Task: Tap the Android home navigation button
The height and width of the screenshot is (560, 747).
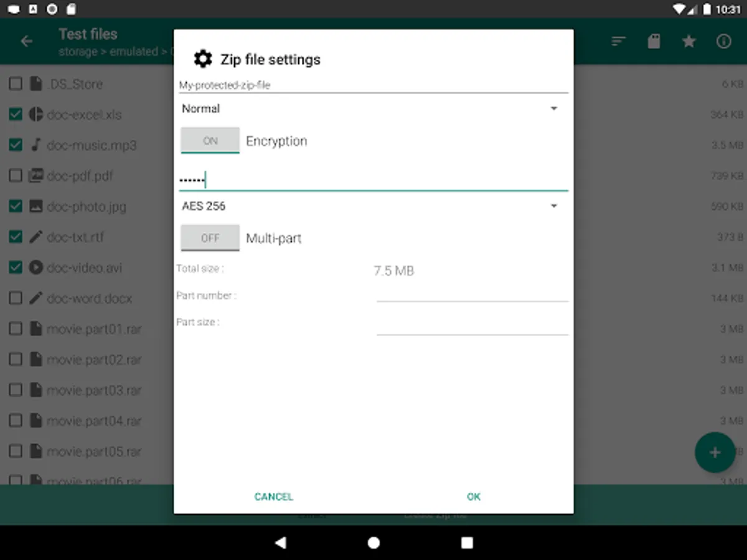Action: 374,543
